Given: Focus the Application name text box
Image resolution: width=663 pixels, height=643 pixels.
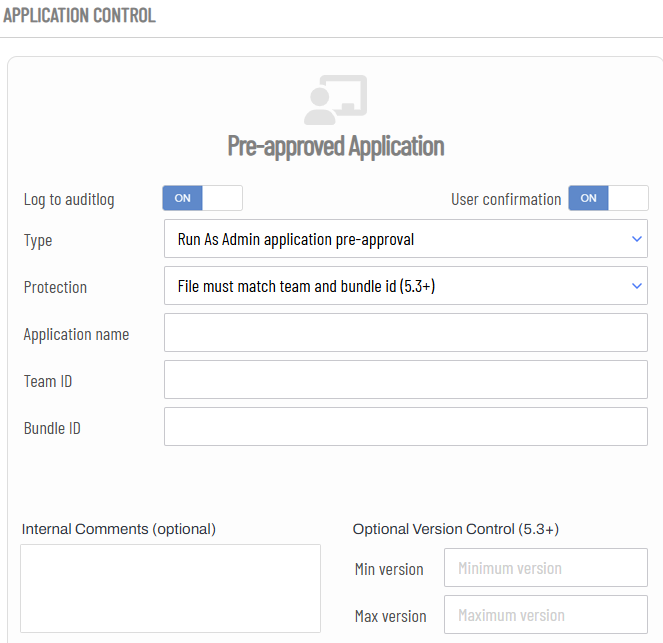Looking at the screenshot, I should tap(405, 332).
